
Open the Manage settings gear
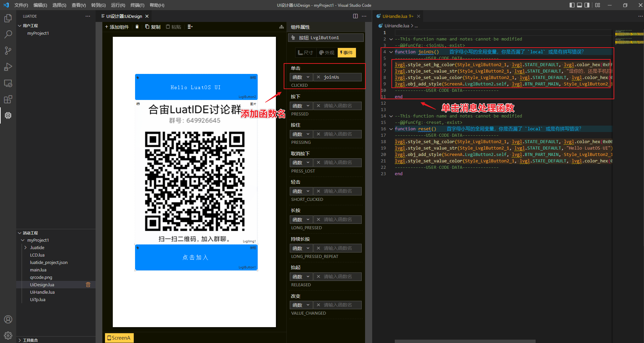point(8,335)
